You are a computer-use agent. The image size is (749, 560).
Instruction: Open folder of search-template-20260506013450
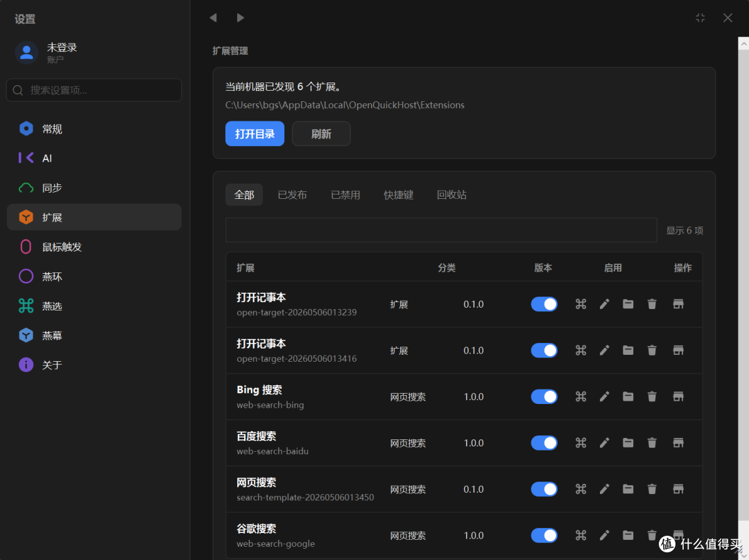(628, 489)
